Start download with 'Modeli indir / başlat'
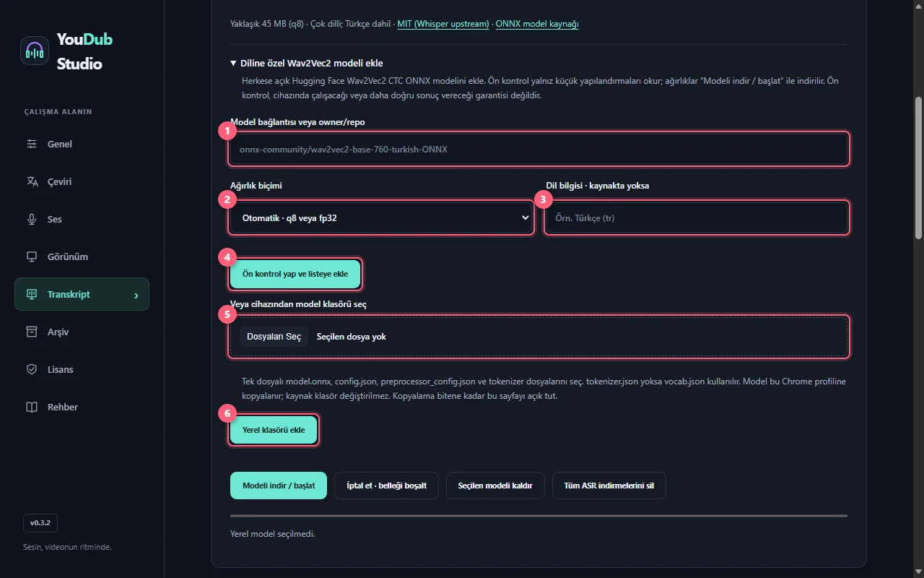This screenshot has height=578, width=924. (279, 486)
